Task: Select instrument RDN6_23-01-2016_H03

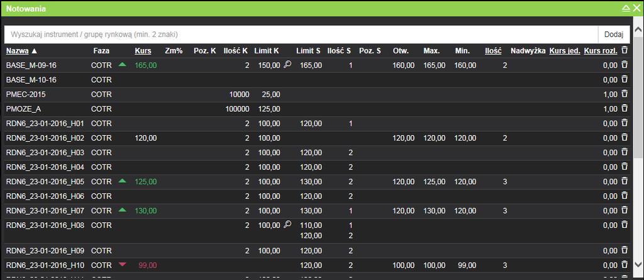Action: click(x=45, y=153)
